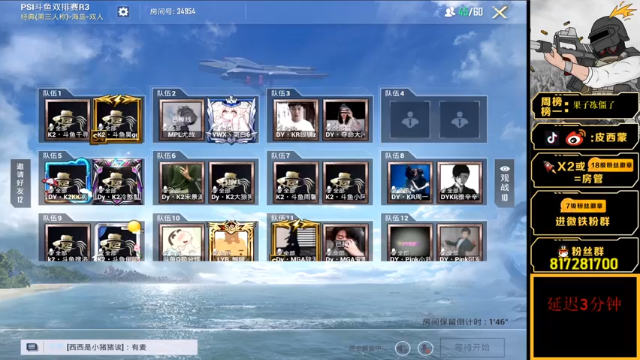Close the room lobby with X
The width and height of the screenshot is (640, 360).
point(500,12)
